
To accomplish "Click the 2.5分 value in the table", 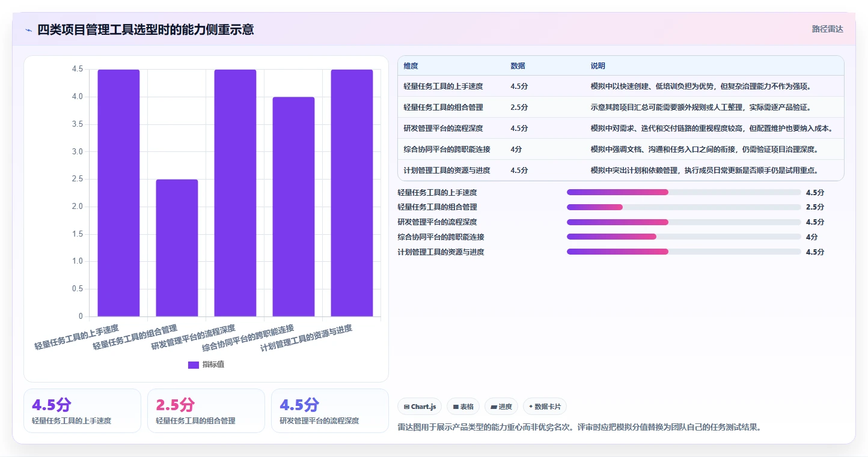I will coord(519,107).
